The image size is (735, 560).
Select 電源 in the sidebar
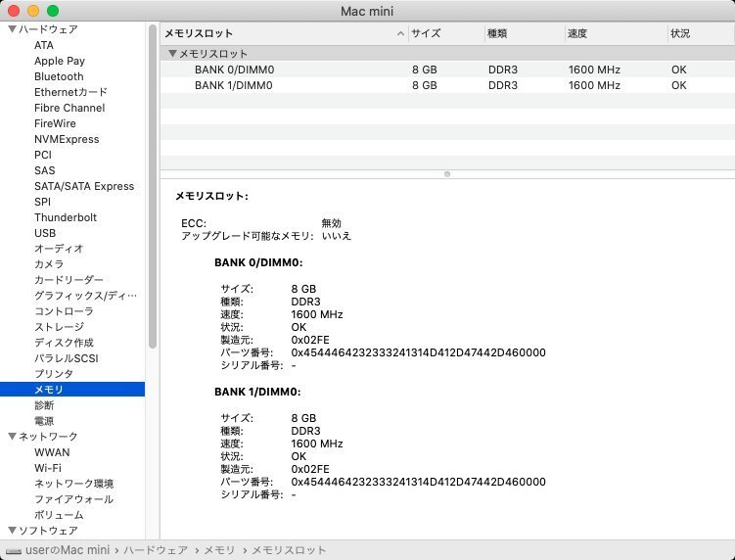[x=44, y=421]
